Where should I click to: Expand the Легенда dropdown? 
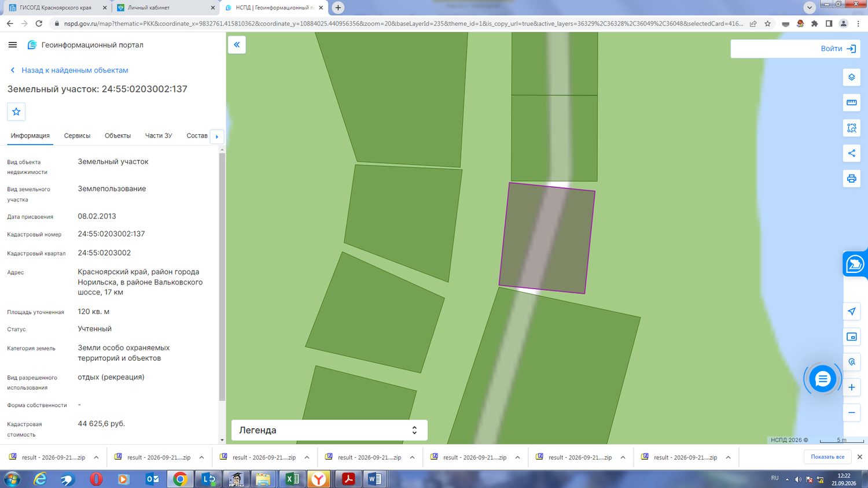pyautogui.click(x=329, y=430)
